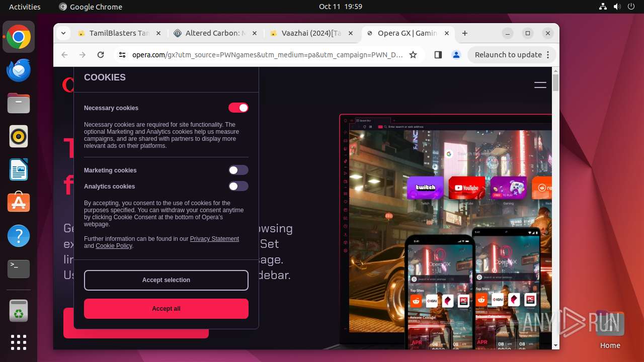The height and width of the screenshot is (362, 644).
Task: Click the Accept selection button
Action: (166, 280)
